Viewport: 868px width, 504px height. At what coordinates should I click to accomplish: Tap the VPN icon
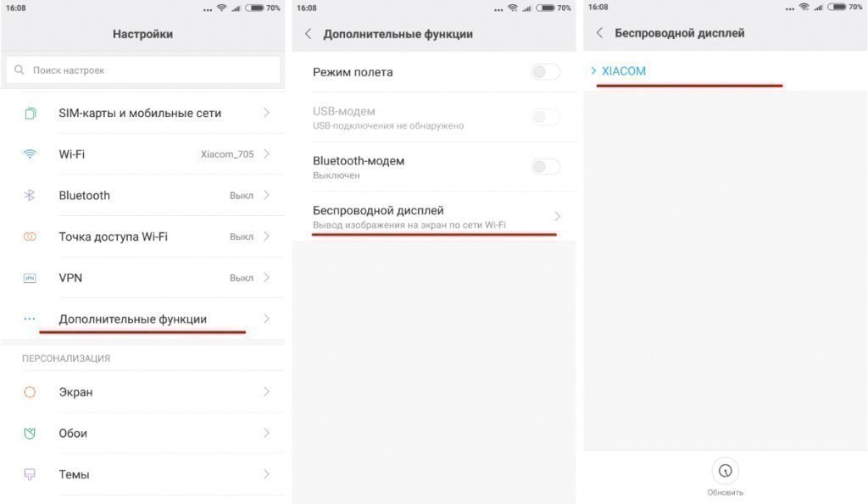(x=30, y=278)
